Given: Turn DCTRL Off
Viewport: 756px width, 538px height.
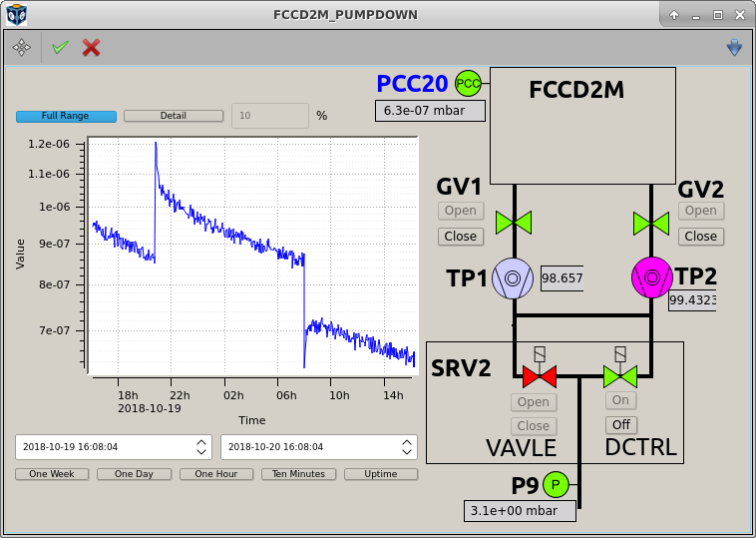Looking at the screenshot, I should [x=621, y=425].
